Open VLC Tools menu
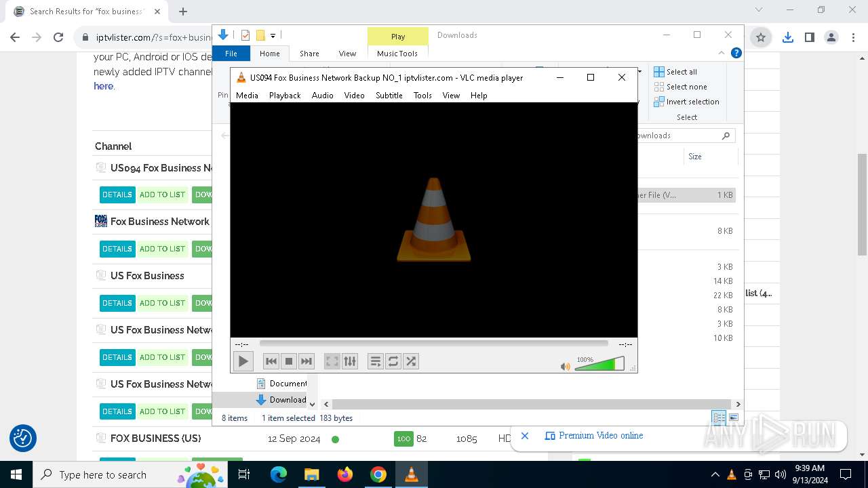Image resolution: width=868 pixels, height=488 pixels. pos(422,96)
